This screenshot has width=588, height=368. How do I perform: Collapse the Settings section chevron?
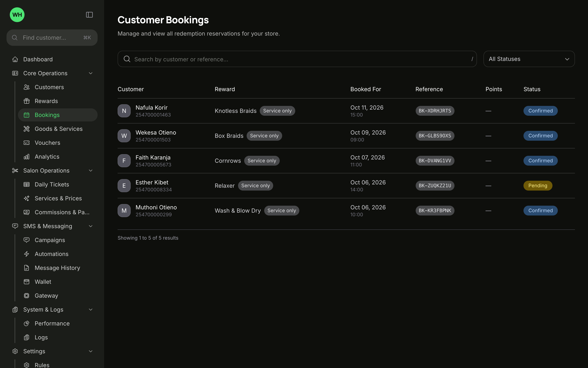pos(91,351)
